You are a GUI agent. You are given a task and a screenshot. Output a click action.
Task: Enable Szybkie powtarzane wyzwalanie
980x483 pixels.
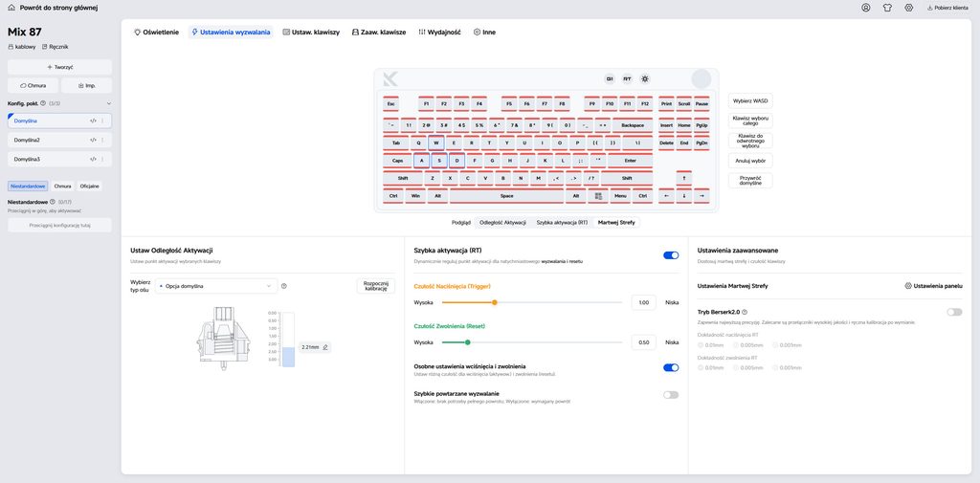pos(671,395)
